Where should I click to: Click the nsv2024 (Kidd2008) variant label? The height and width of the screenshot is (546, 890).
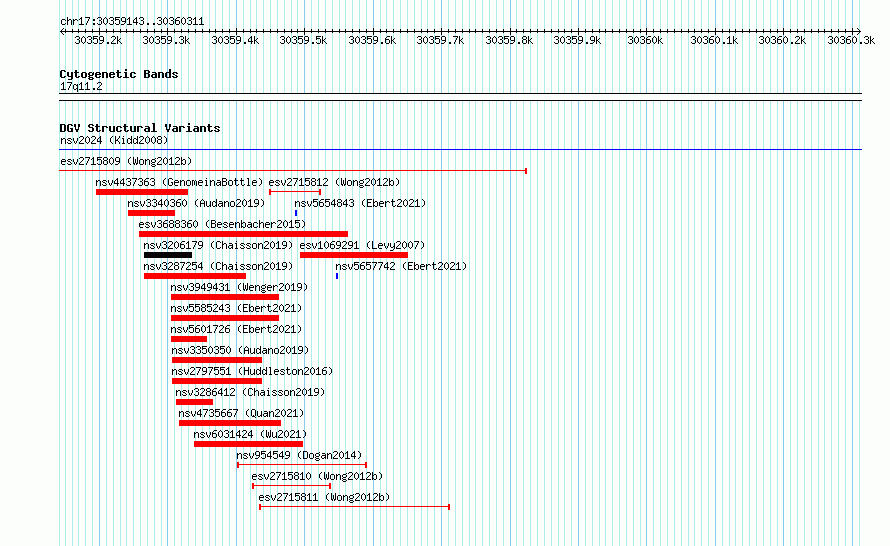114,140
